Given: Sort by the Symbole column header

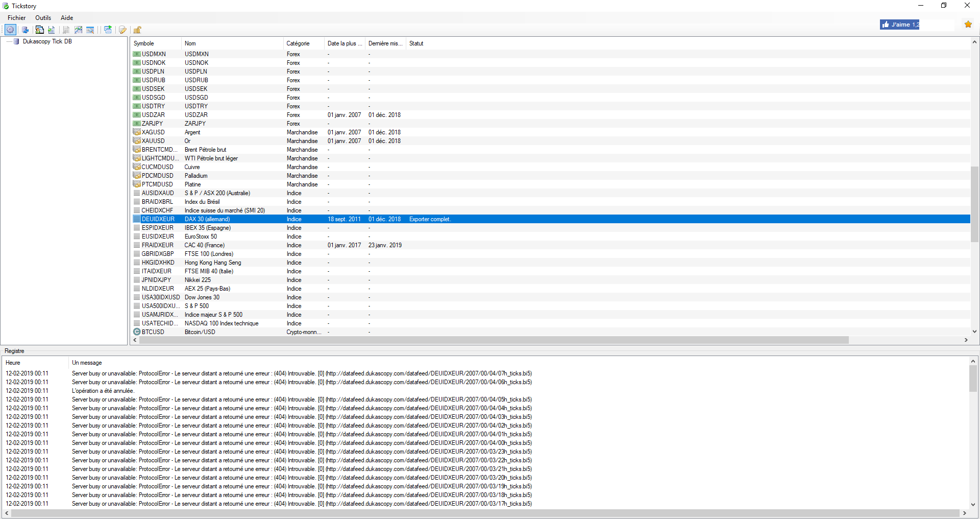Looking at the screenshot, I should click(156, 43).
